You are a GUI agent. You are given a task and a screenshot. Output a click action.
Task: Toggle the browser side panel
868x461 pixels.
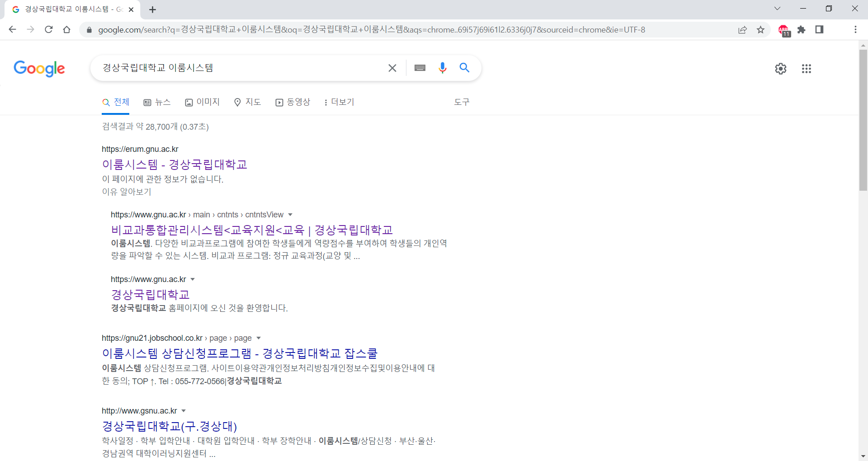[819, 30]
